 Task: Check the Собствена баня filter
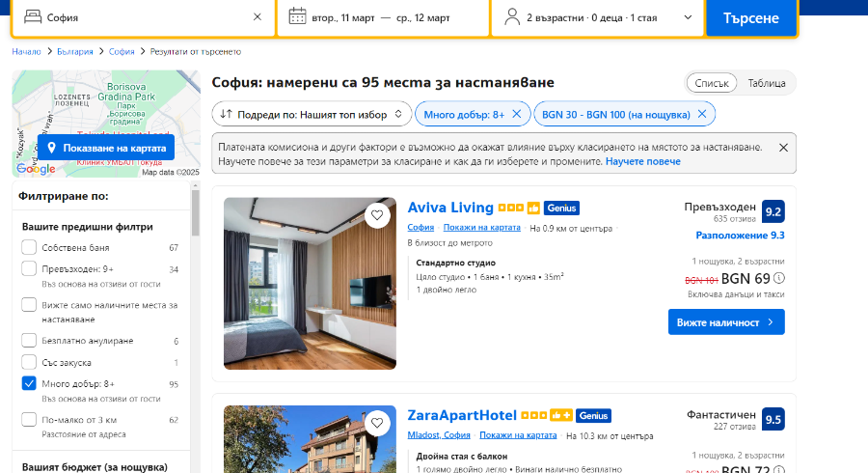29,247
